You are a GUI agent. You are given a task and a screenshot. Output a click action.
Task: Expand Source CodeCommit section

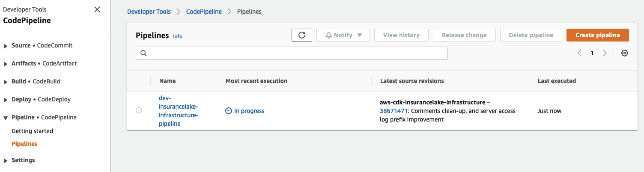coord(6,46)
